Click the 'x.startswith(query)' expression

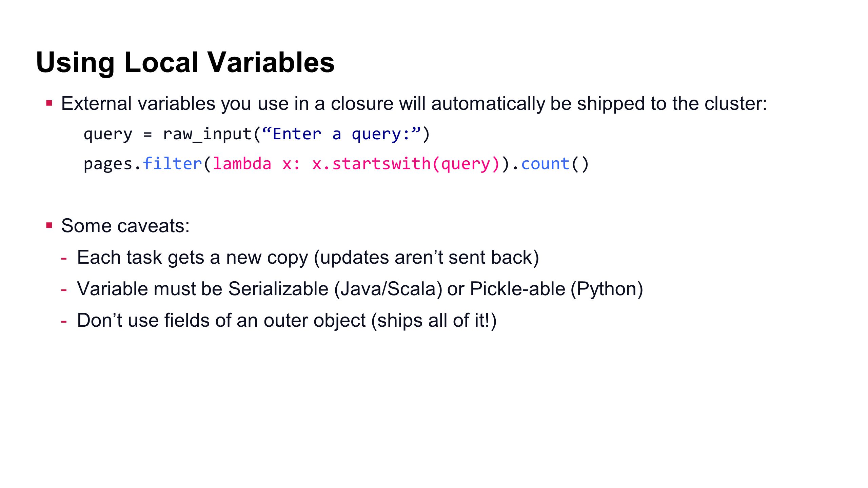406,164
